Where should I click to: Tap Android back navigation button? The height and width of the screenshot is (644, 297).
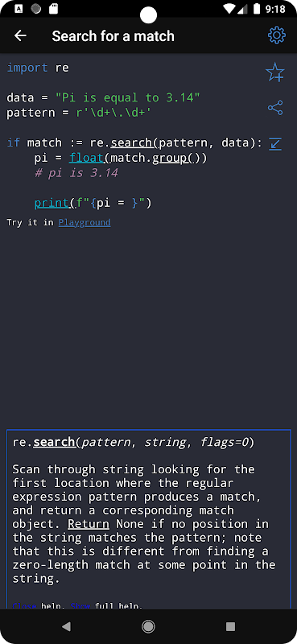[66, 626]
